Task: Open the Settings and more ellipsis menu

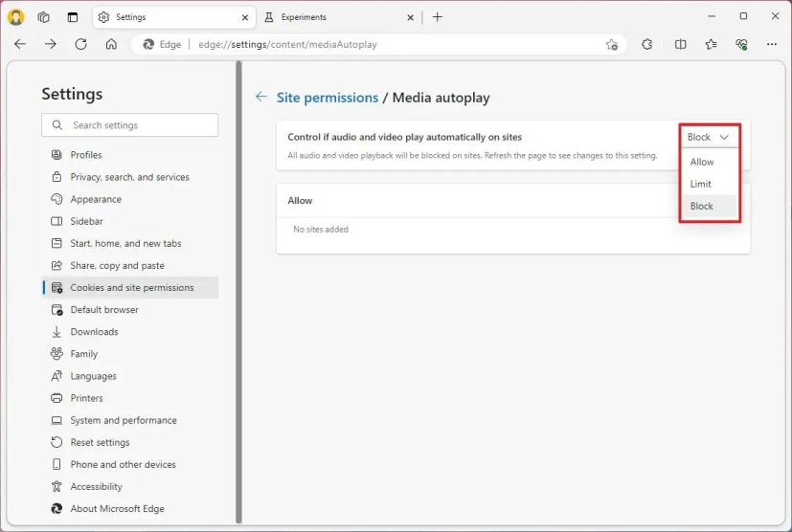Action: pyautogui.click(x=772, y=44)
